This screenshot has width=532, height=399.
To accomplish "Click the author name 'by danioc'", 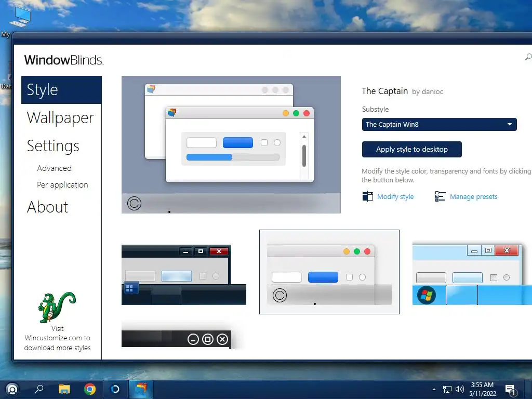I will [x=428, y=91].
